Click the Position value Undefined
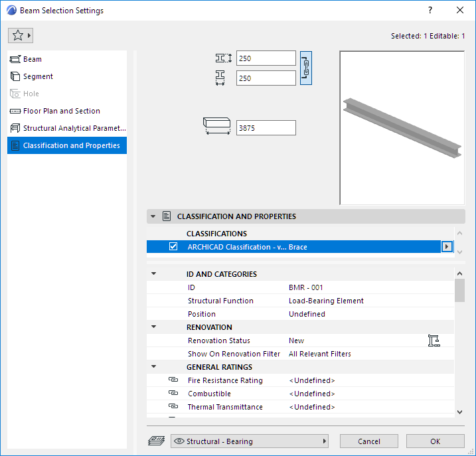 click(x=307, y=314)
